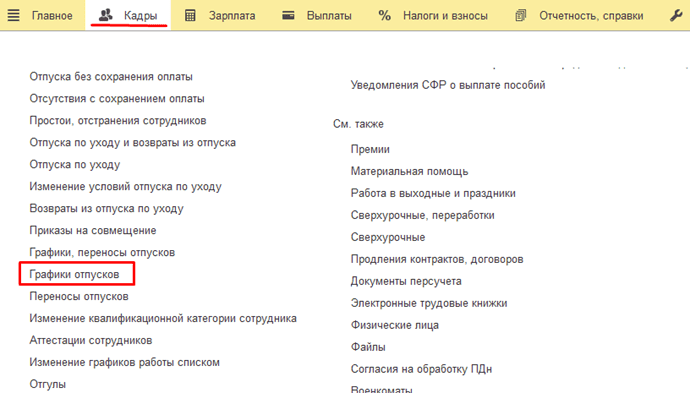The height and width of the screenshot is (393, 690).
Task: Open Простои, отстранения сотрудников
Action: coord(118,121)
